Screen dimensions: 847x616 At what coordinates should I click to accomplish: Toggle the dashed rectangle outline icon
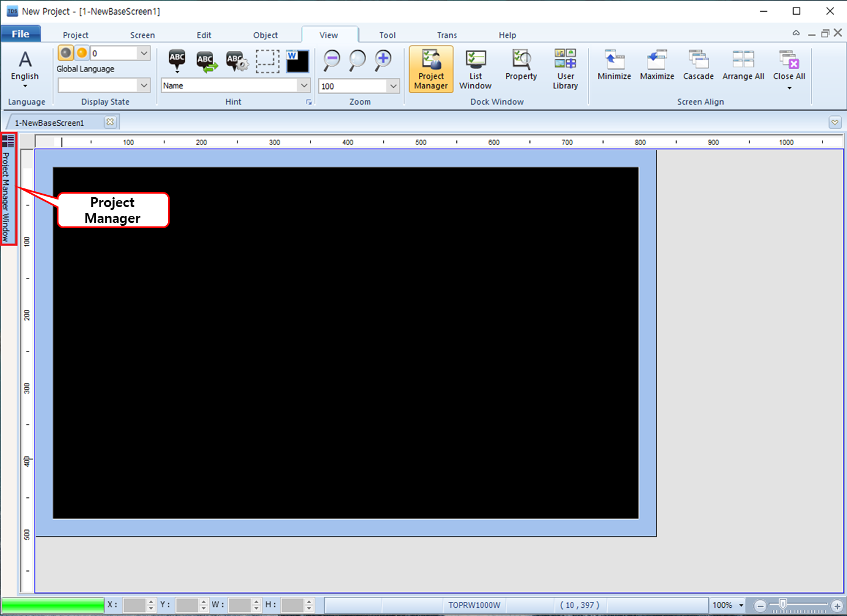(x=267, y=61)
